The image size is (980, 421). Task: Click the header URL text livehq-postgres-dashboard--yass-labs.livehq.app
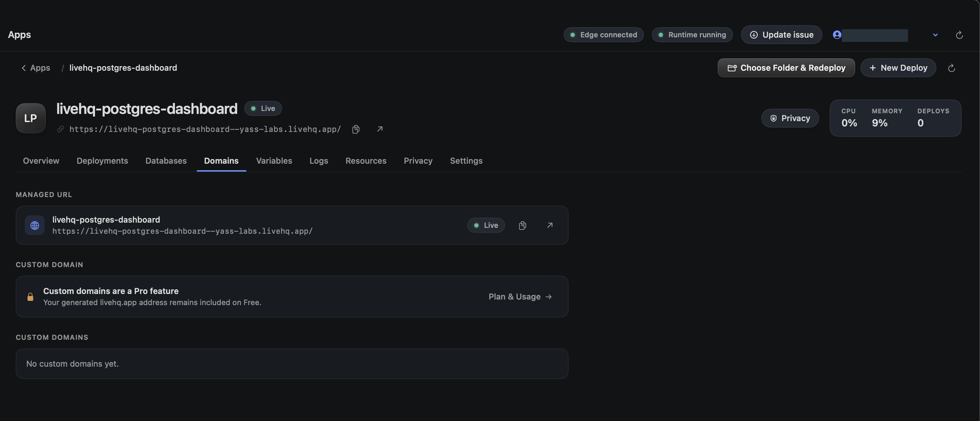(x=205, y=129)
